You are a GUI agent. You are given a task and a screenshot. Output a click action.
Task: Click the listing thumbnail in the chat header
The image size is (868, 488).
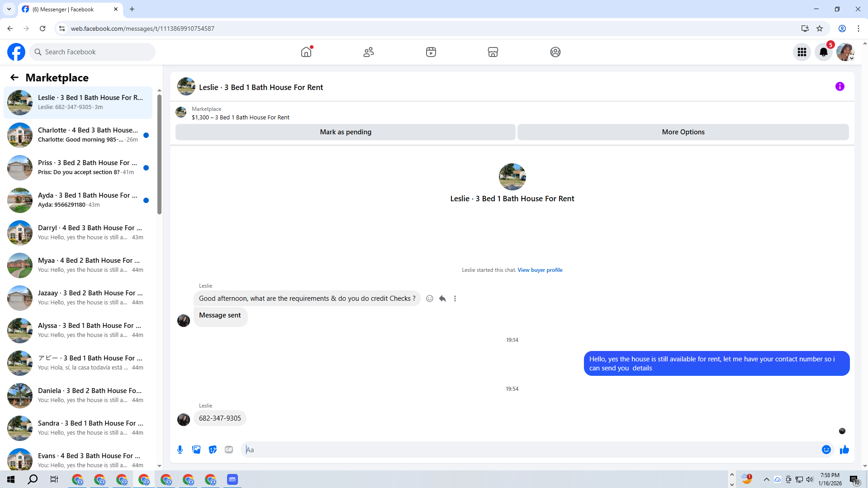click(186, 86)
